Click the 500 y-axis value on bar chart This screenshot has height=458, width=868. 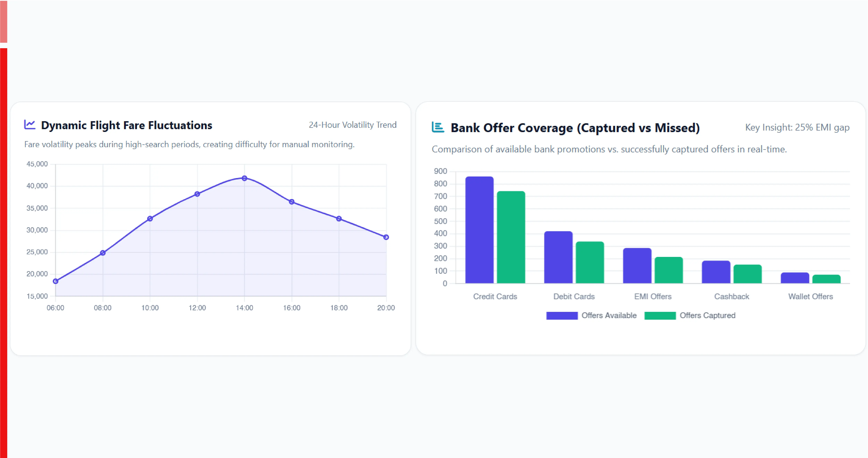point(440,221)
